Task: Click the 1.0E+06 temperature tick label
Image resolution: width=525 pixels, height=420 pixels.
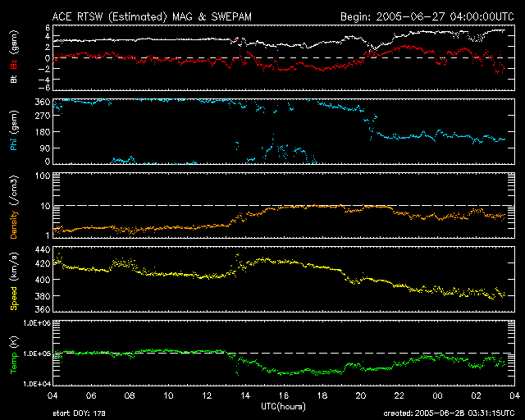Action: click(x=37, y=323)
